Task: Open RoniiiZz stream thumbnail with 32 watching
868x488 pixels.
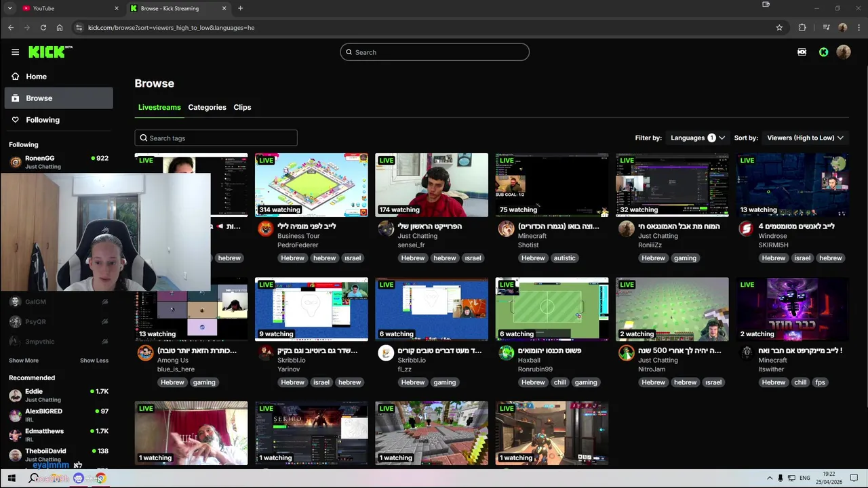Action: click(x=672, y=185)
